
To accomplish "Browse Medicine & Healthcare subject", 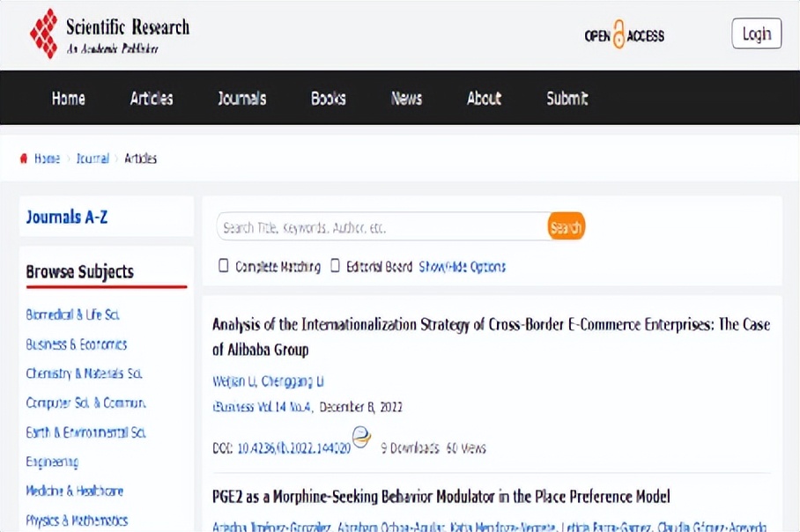I will point(75,491).
